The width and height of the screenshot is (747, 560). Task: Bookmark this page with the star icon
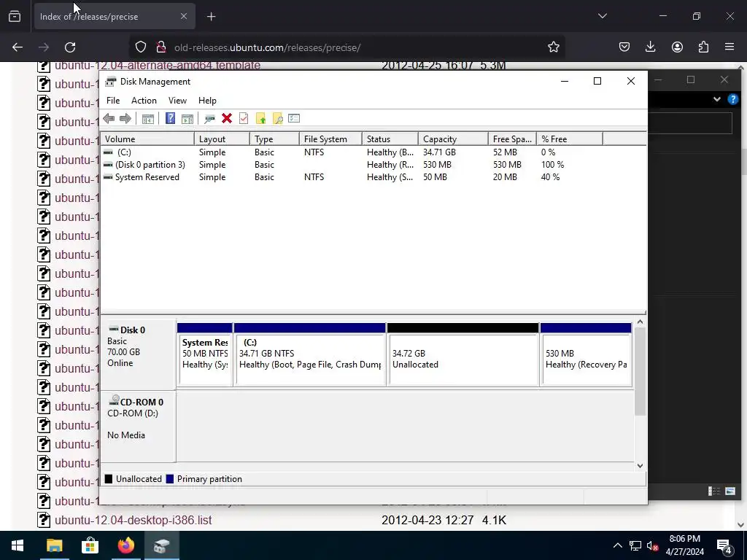tap(553, 47)
